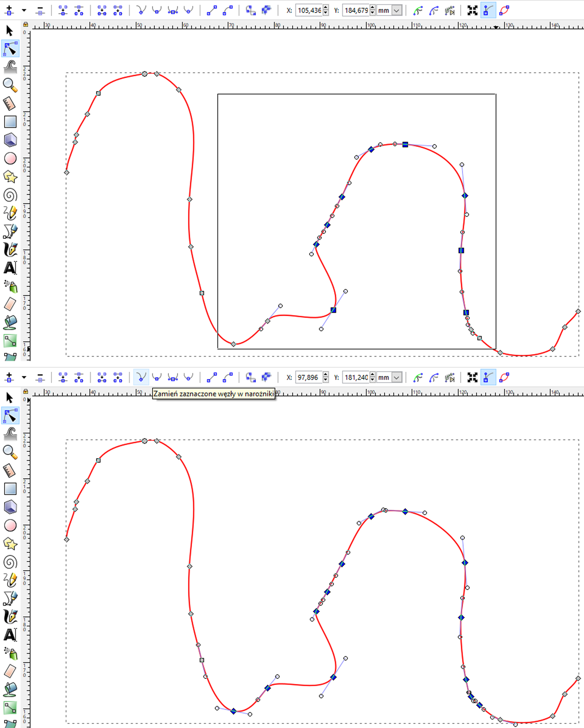Screen dimensions: 584x728
Task: Toggle the red path outline display, lower toolbar
Action: click(504, 377)
